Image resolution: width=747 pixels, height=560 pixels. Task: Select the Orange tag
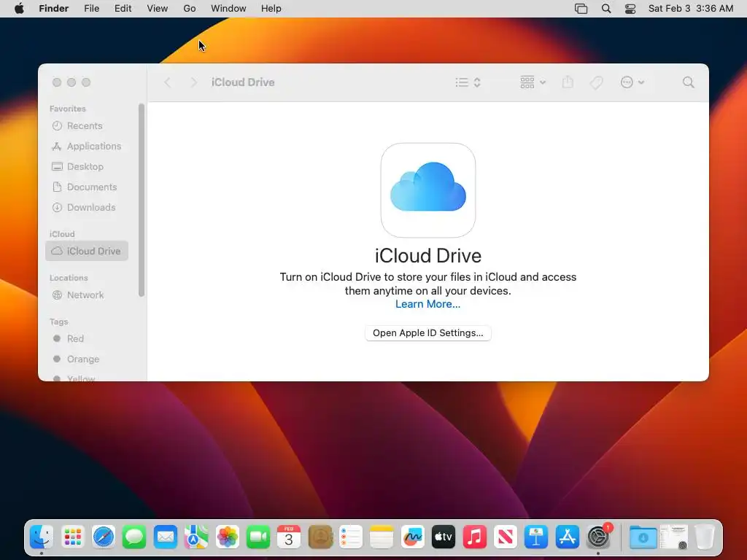(87, 359)
